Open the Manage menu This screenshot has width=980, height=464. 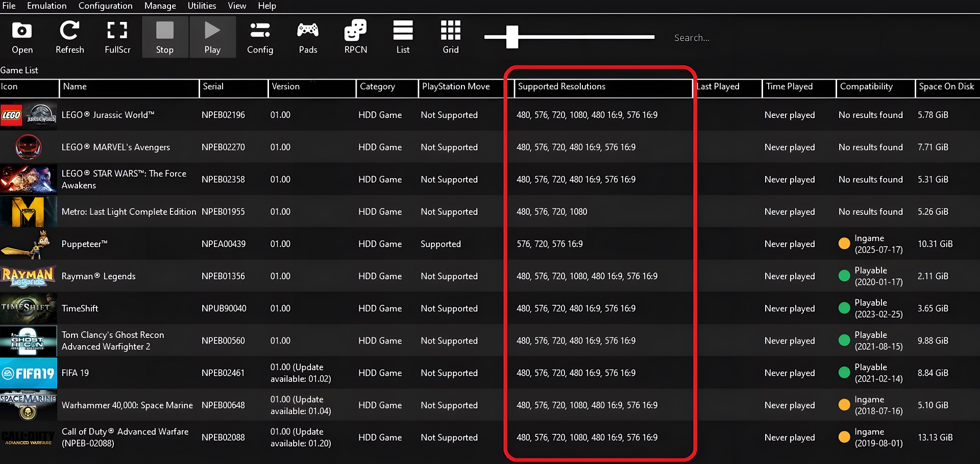(160, 6)
